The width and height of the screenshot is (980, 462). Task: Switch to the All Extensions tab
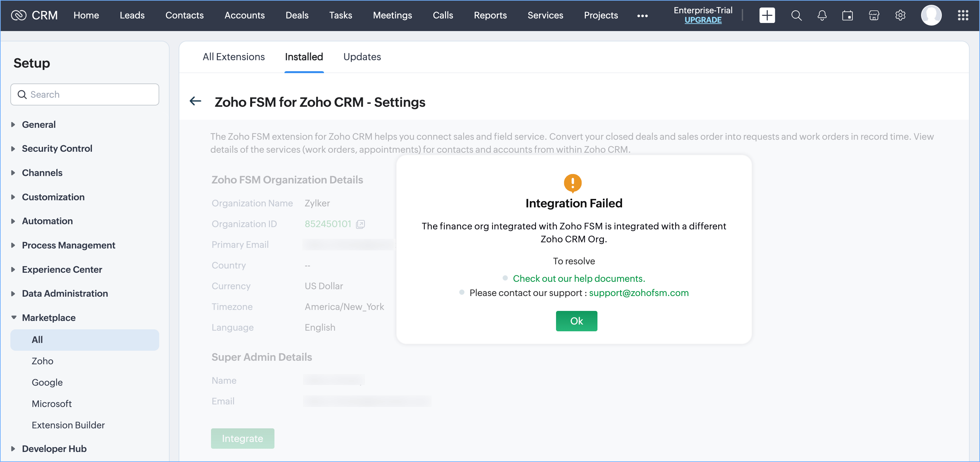(x=233, y=57)
